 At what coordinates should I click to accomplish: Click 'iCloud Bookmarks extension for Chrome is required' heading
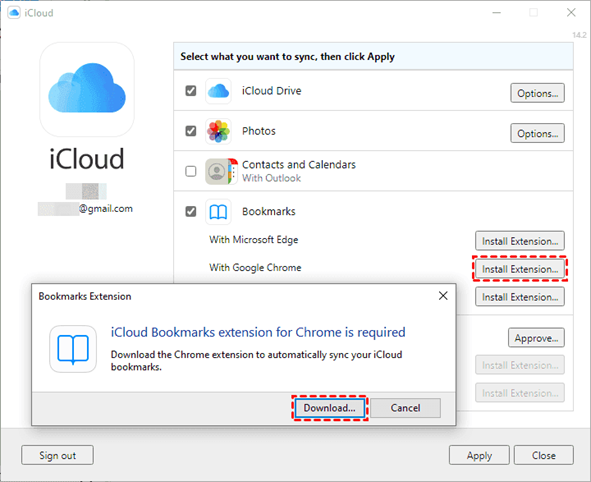point(258,332)
